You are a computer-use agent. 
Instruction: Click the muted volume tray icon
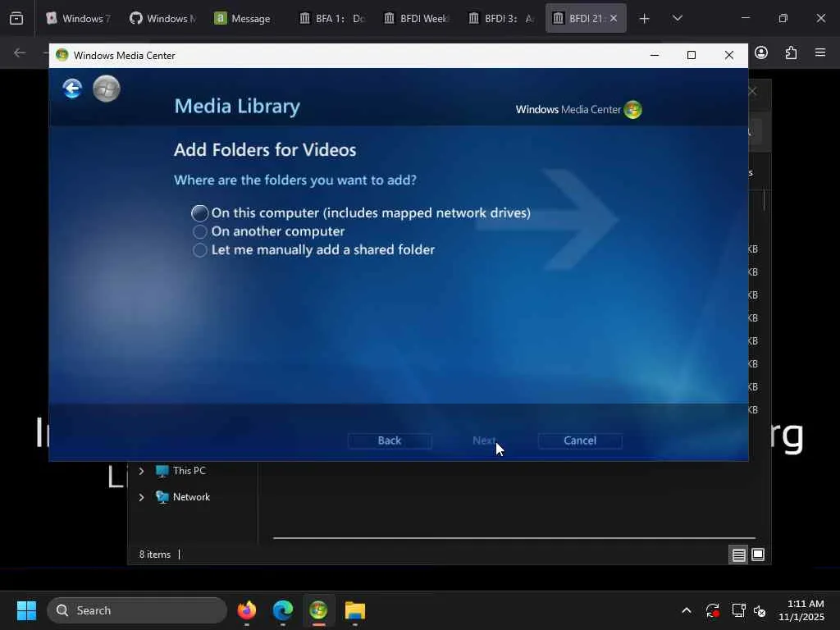760,610
